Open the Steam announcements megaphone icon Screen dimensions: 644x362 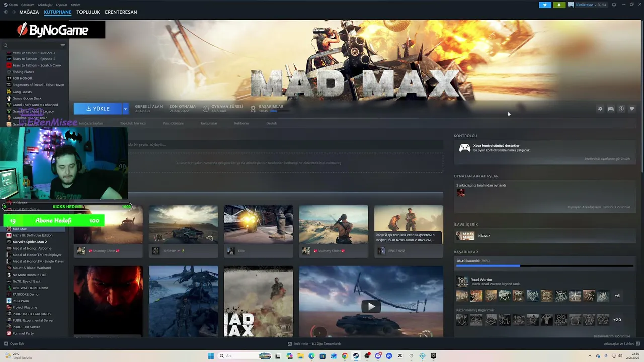pyautogui.click(x=545, y=5)
